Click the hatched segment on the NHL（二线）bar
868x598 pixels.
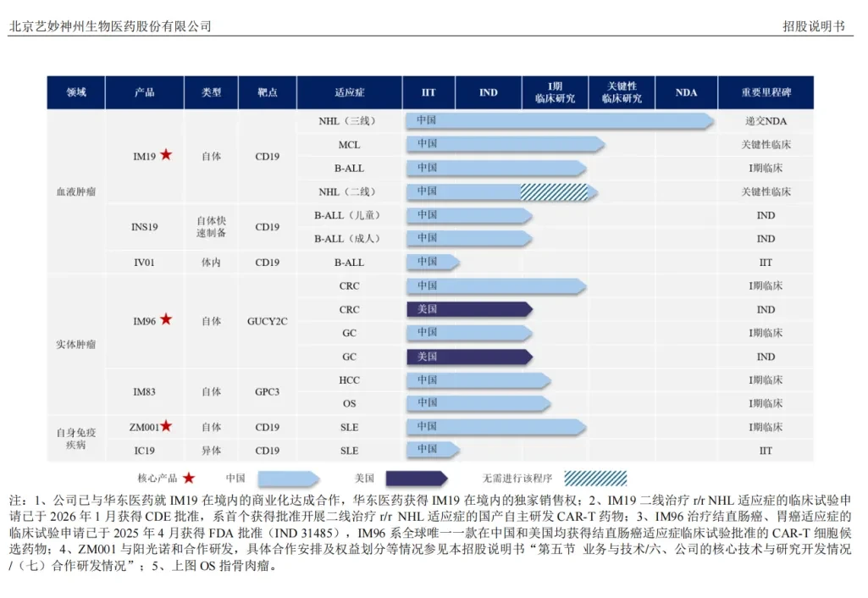click(554, 191)
